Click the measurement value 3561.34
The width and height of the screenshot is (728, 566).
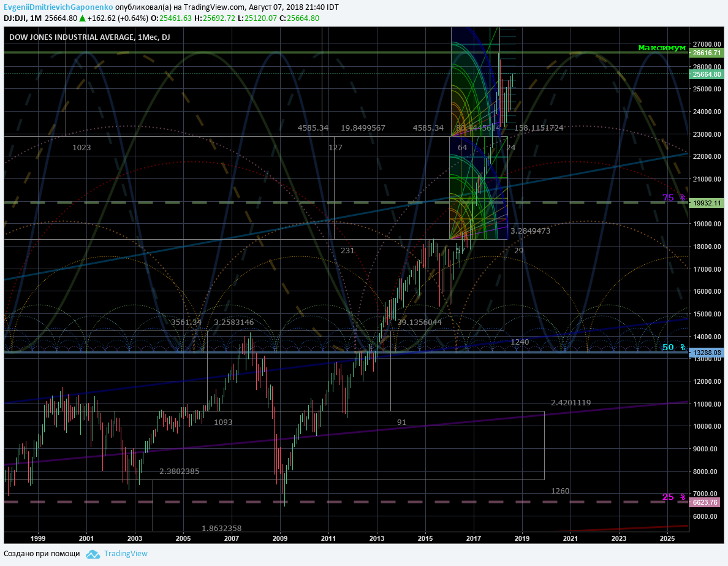pos(186,323)
